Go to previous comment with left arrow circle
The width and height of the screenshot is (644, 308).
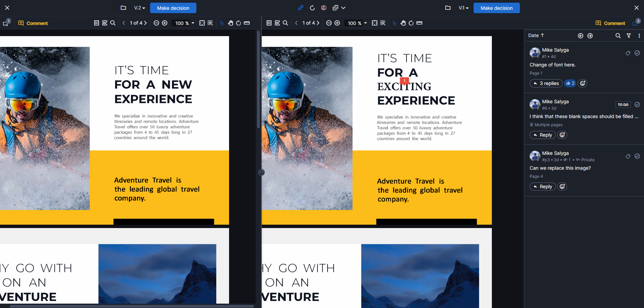pos(580,35)
